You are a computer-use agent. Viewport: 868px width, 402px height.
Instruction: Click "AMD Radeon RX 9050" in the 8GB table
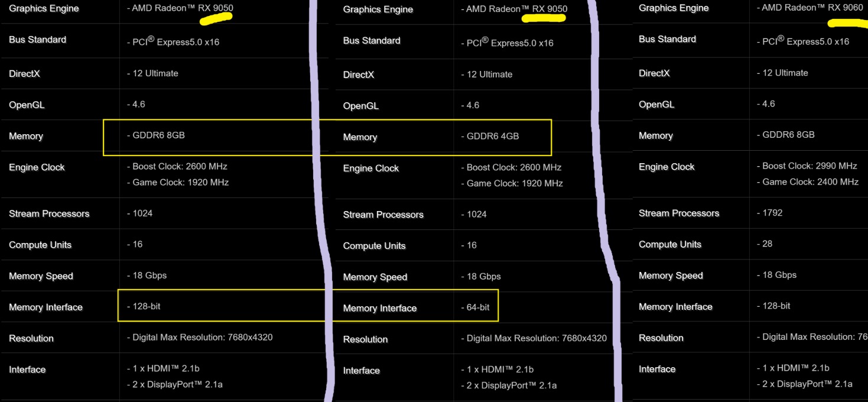[x=183, y=8]
